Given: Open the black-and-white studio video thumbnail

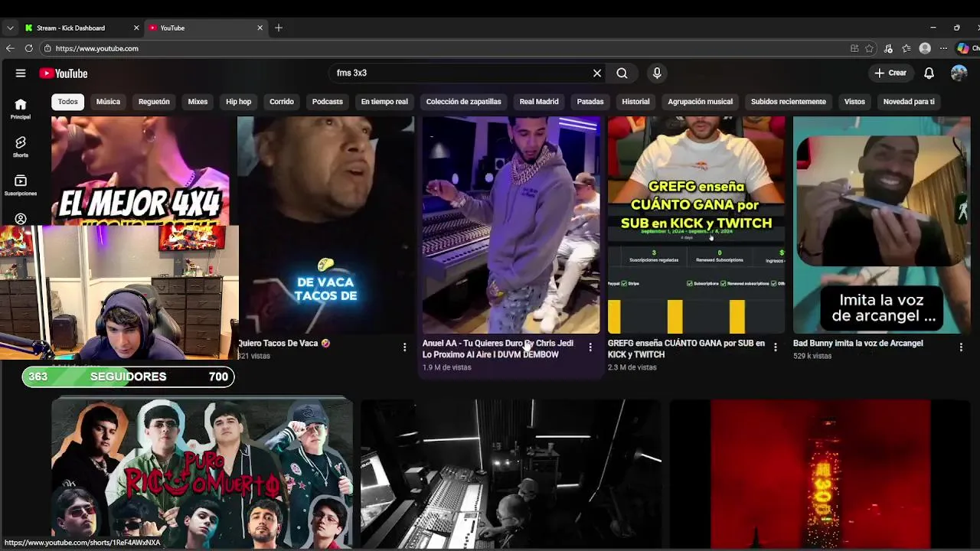Looking at the screenshot, I should coord(511,474).
